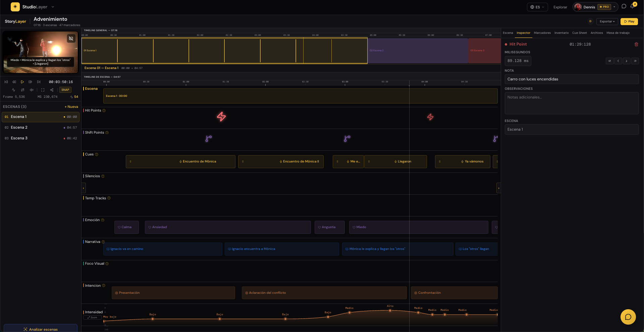The width and height of the screenshot is (644, 332).
Task: Jump to first marker with double-left arrow
Action: (x=609, y=61)
